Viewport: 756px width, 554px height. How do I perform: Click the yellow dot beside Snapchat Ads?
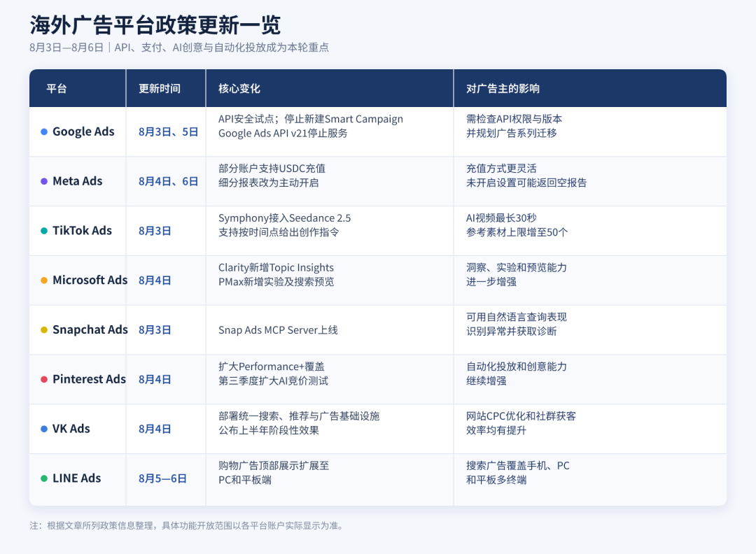(44, 330)
